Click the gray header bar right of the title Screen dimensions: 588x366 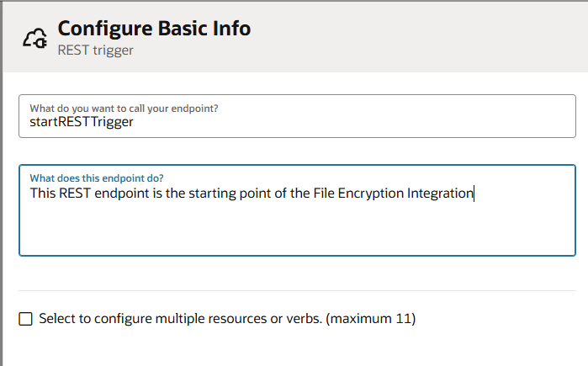pyautogui.click(x=421, y=37)
